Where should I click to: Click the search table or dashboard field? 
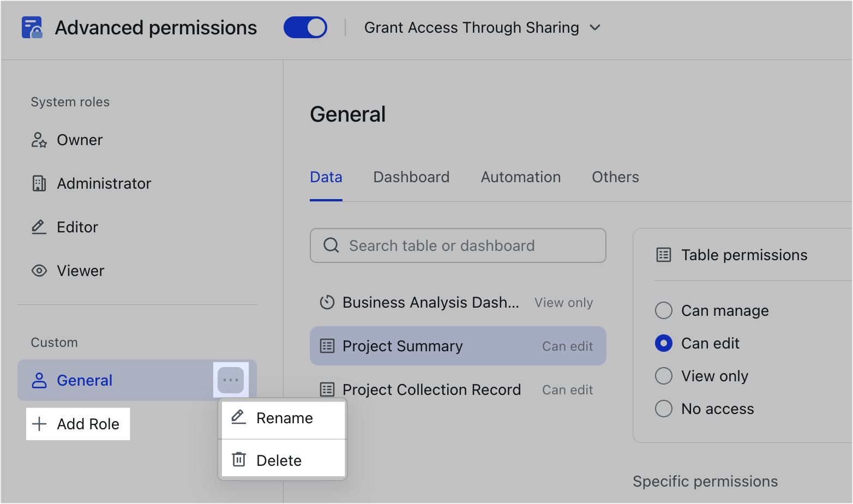pos(458,245)
